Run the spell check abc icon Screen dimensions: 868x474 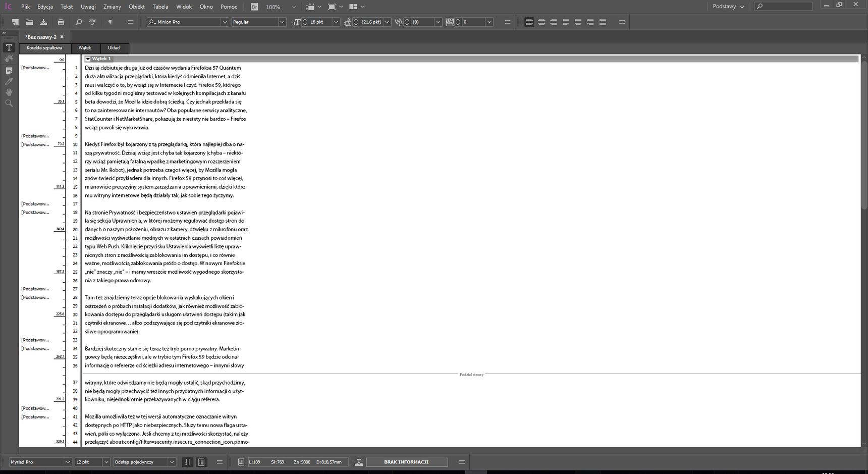click(x=92, y=22)
